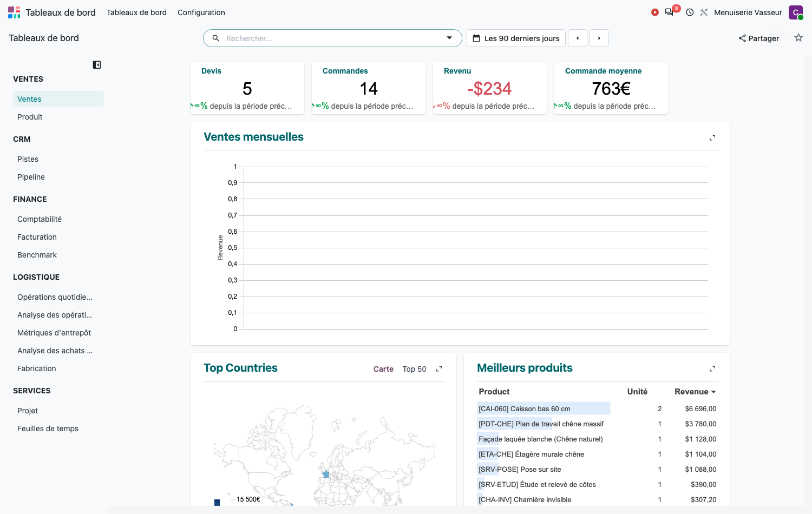Open the Tableaux de bord menu

[x=136, y=12]
